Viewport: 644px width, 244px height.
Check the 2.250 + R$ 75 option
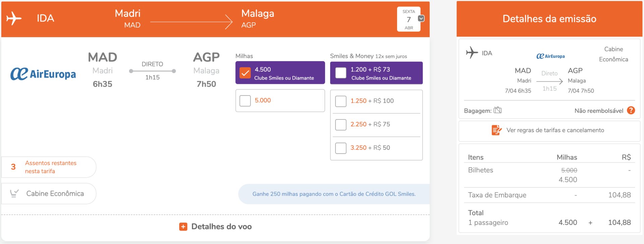[x=341, y=125]
